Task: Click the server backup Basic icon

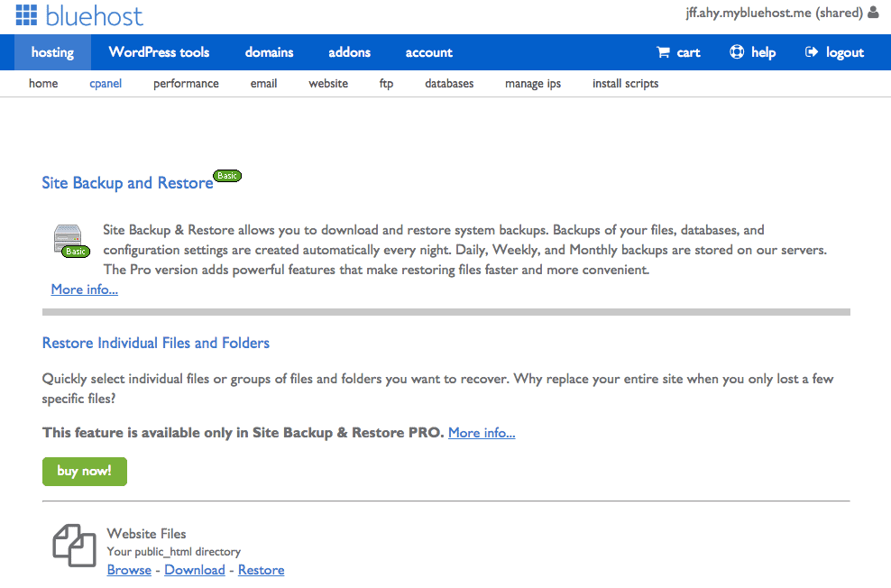Action: point(71,241)
